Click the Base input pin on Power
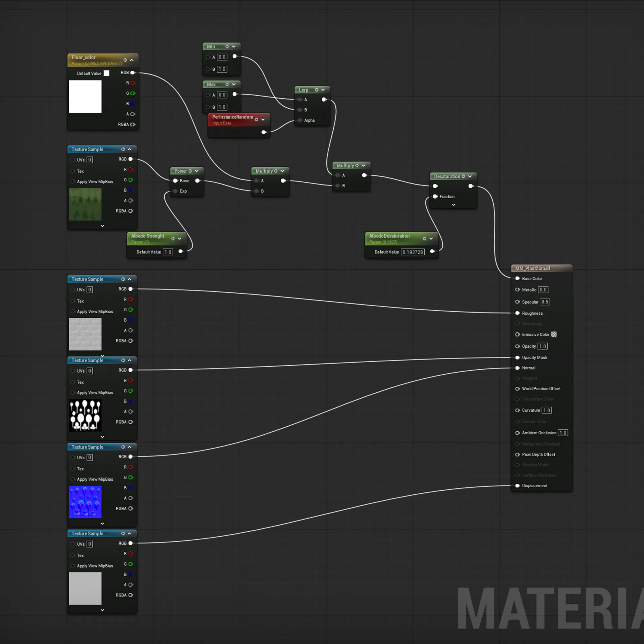This screenshot has width=644, height=644. coord(175,181)
